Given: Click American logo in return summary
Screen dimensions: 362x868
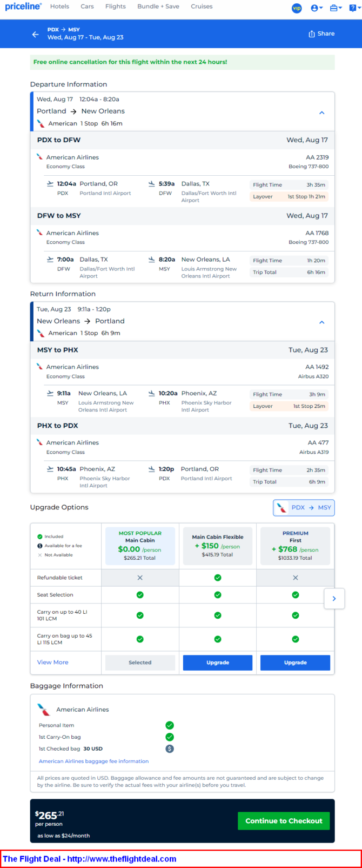Looking at the screenshot, I should 41,333.
